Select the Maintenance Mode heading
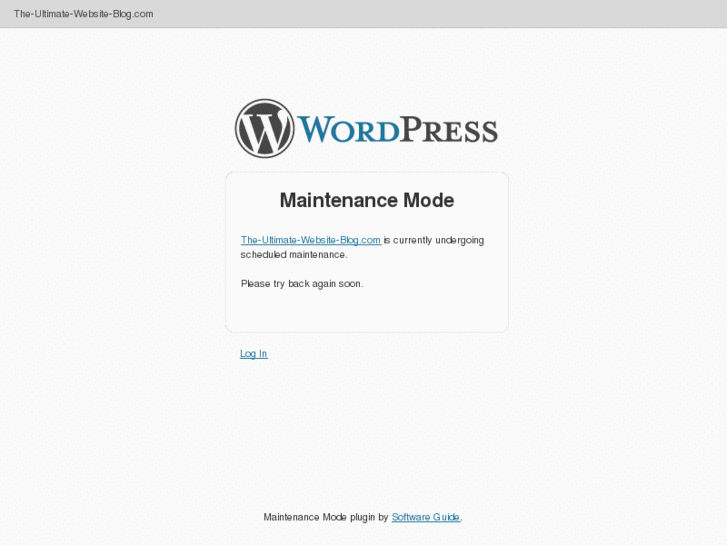Image resolution: width=727 pixels, height=545 pixels. click(367, 200)
